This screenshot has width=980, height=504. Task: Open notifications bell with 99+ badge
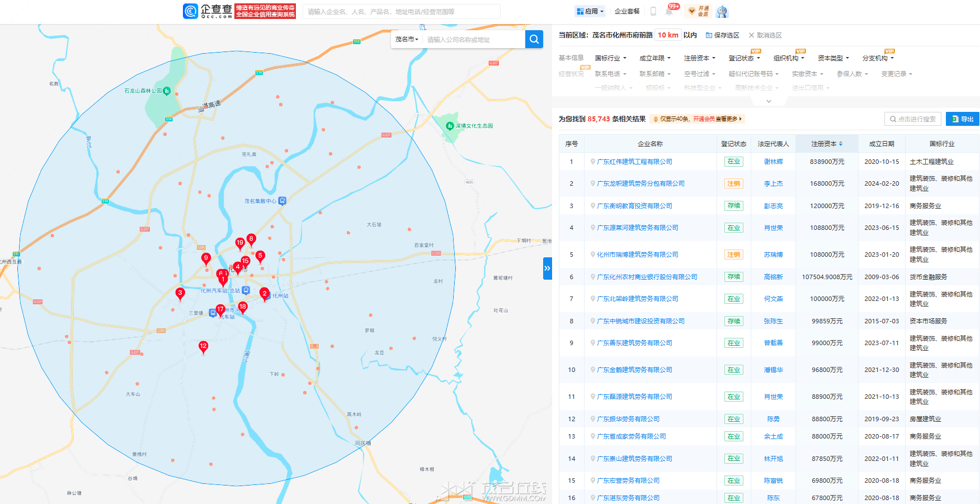tap(670, 11)
